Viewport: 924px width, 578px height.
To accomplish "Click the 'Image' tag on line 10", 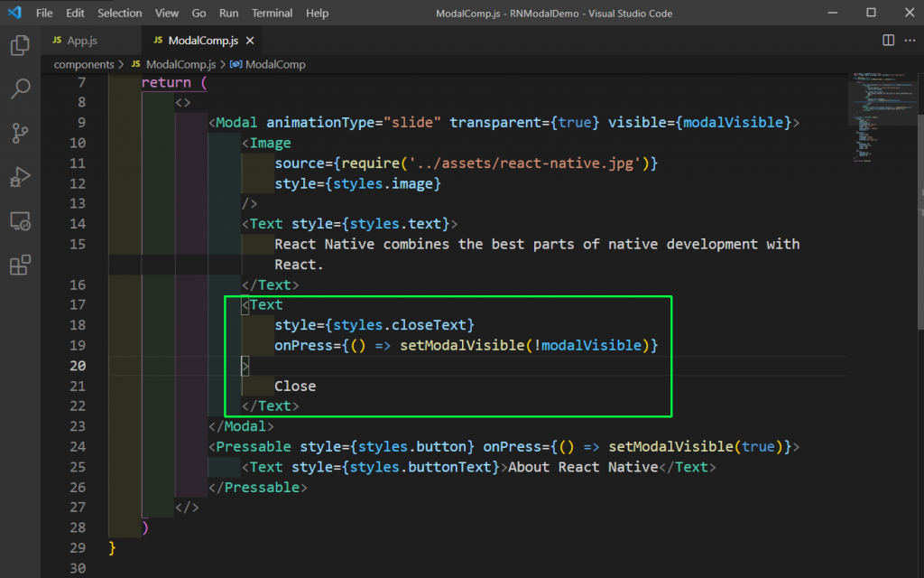I will 270,144.
